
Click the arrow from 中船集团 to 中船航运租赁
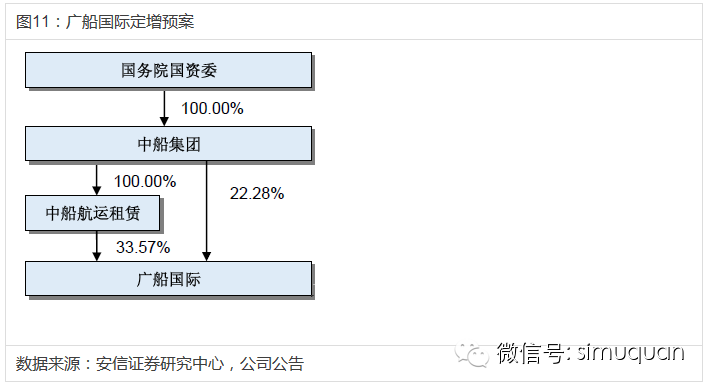[x=96, y=178]
